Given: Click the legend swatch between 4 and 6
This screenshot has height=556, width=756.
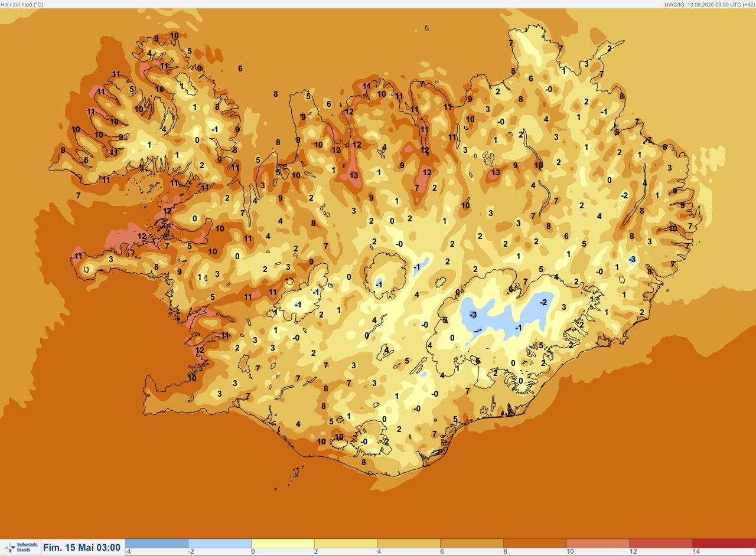Looking at the screenshot, I should click(409, 544).
